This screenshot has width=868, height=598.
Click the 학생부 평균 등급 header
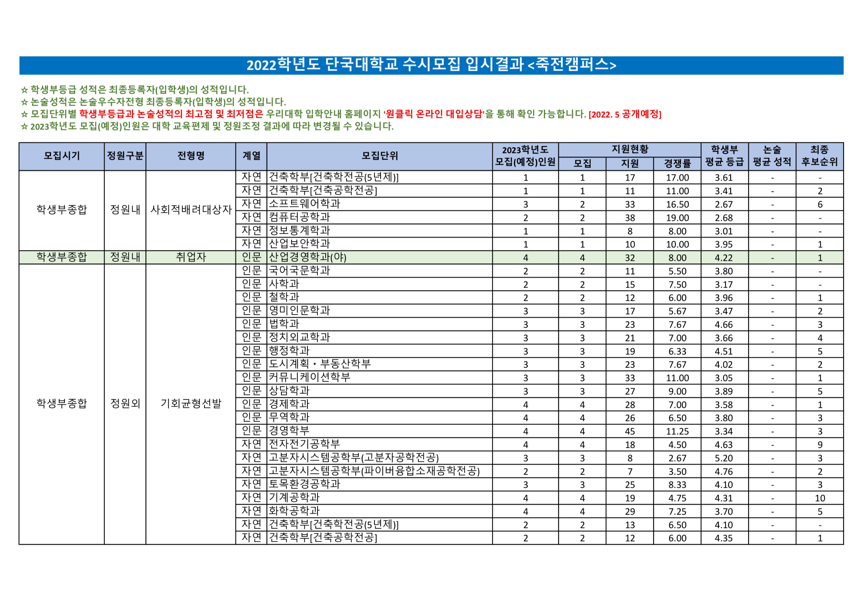coord(724,156)
